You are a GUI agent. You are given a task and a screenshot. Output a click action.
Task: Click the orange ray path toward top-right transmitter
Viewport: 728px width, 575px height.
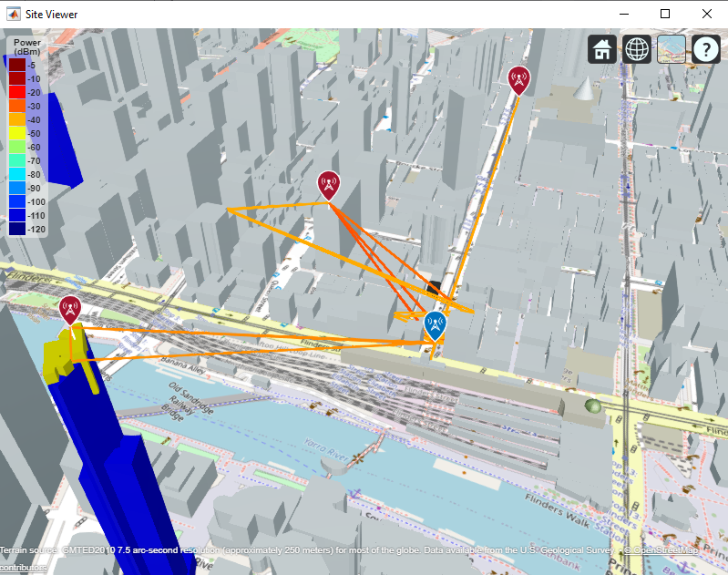click(486, 198)
